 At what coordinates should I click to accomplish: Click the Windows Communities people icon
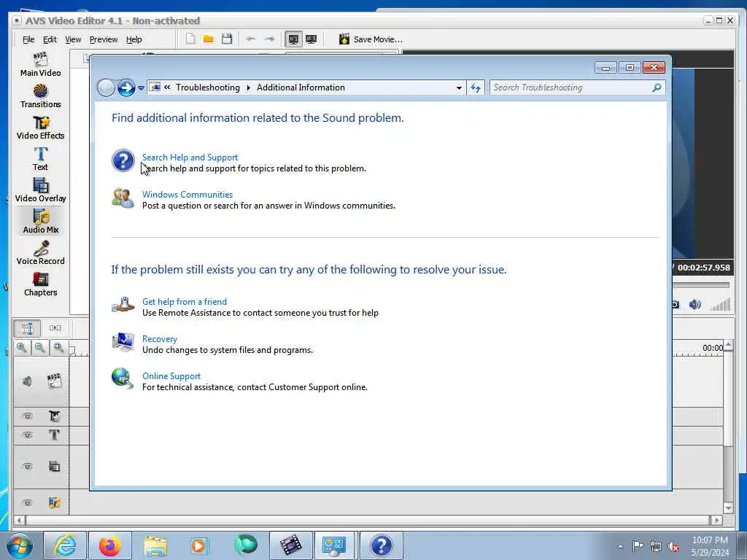click(x=123, y=198)
